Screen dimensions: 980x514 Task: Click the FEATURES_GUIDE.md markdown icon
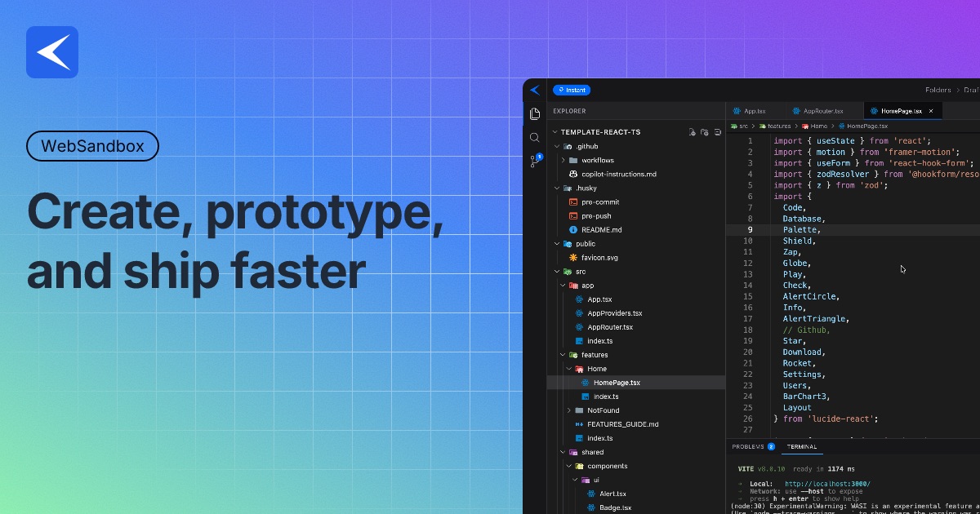(579, 424)
